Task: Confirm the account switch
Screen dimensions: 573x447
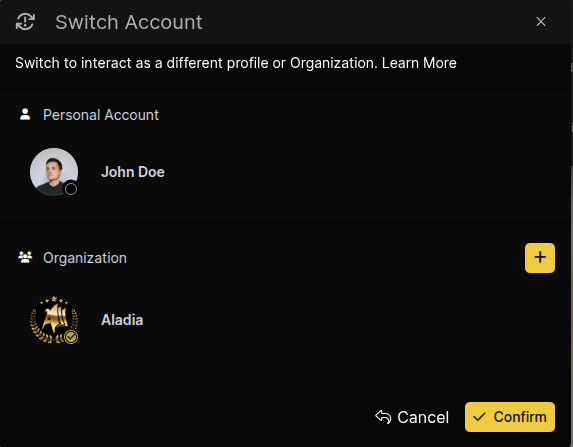Action: tap(510, 417)
